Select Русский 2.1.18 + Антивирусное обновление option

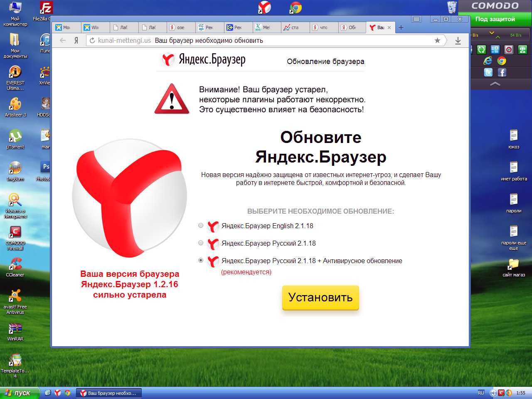(x=201, y=261)
